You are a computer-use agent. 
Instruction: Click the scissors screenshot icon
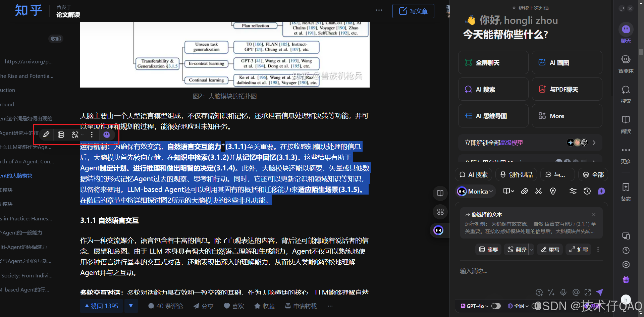point(538,191)
